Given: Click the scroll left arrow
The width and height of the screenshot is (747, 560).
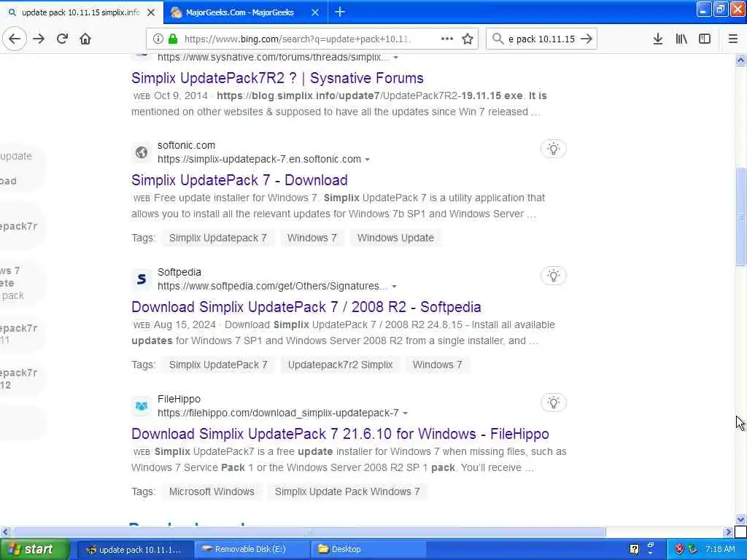Looking at the screenshot, I should point(5,532).
